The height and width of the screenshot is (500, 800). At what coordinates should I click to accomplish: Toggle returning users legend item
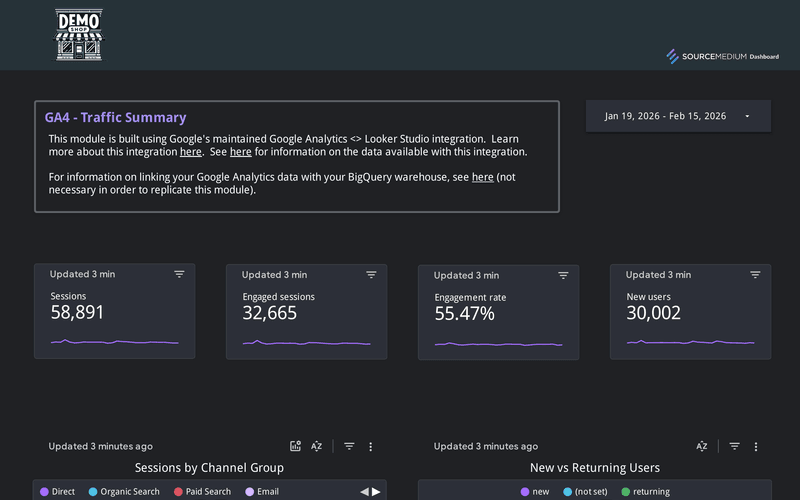645,492
